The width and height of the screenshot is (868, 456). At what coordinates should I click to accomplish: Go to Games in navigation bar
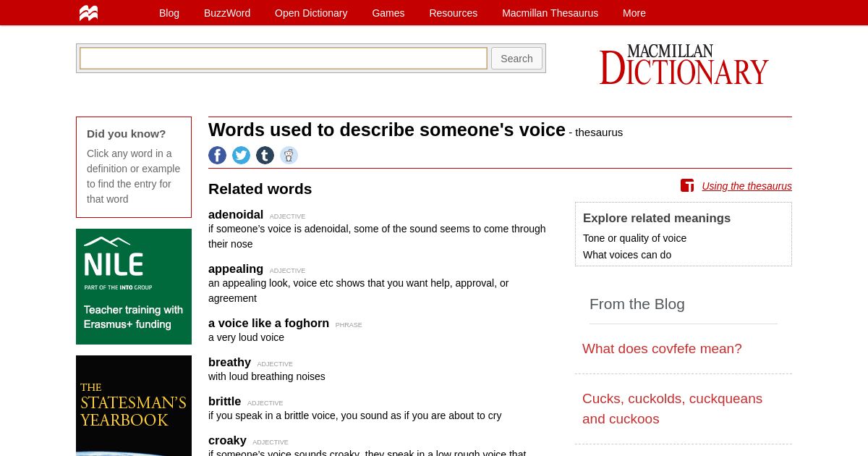click(x=388, y=13)
